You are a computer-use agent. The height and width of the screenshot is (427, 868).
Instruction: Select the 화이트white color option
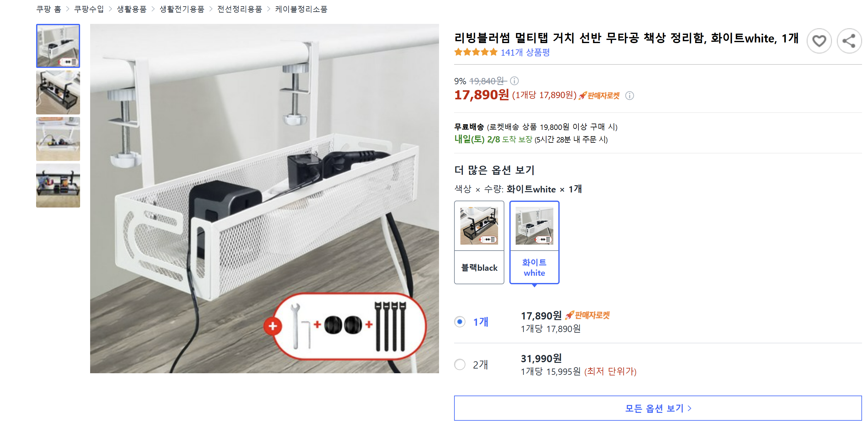coord(534,241)
